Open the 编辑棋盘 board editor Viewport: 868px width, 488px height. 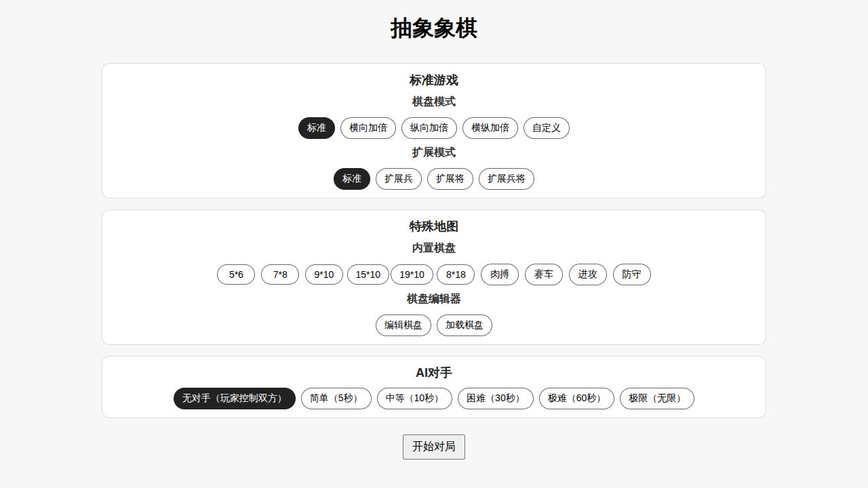[403, 325]
